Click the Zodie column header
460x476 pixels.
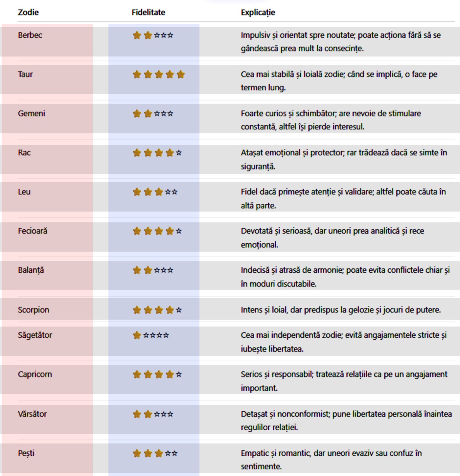click(x=28, y=12)
